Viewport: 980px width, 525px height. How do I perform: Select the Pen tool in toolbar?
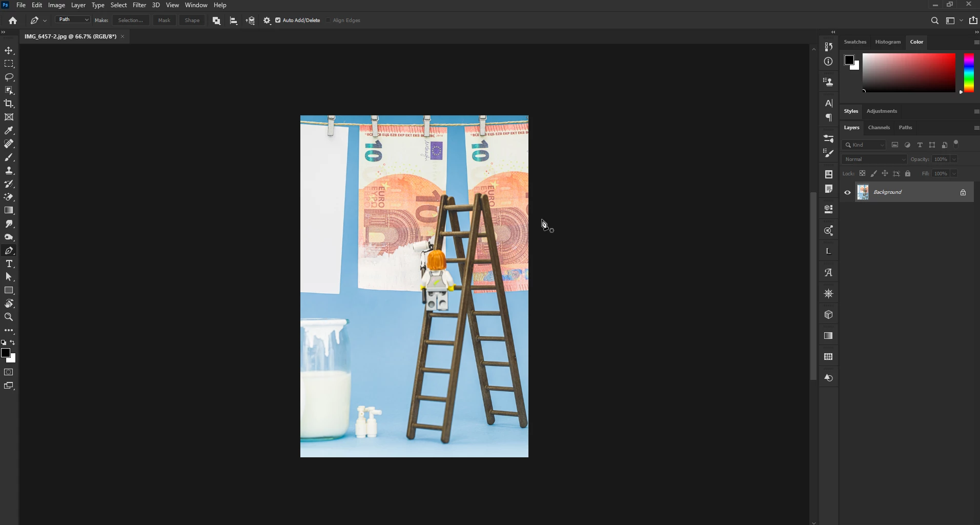click(9, 250)
